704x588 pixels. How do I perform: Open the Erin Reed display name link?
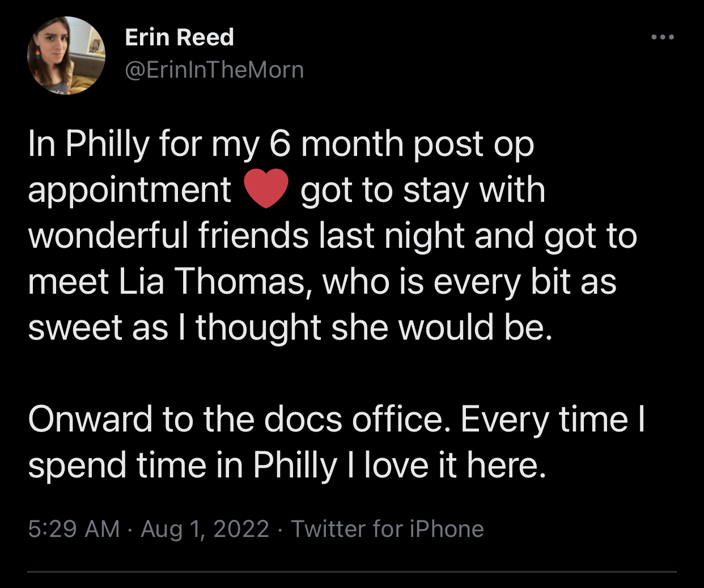179,37
